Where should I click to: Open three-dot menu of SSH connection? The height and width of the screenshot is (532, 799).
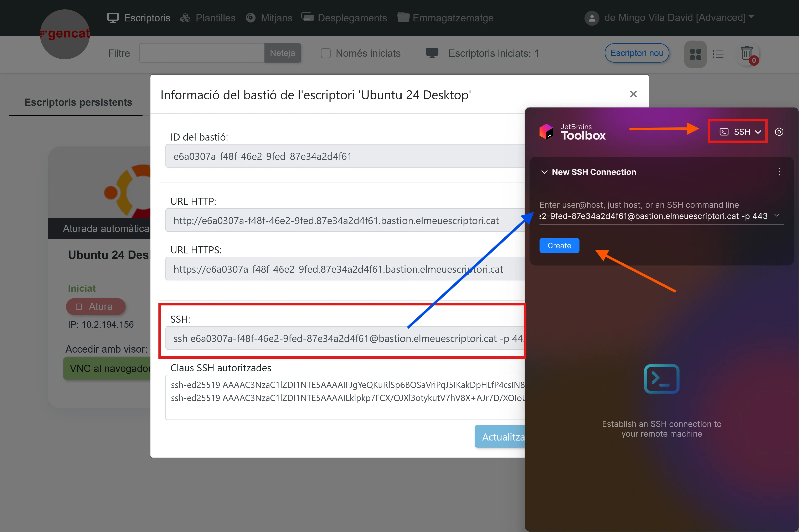pyautogui.click(x=779, y=172)
